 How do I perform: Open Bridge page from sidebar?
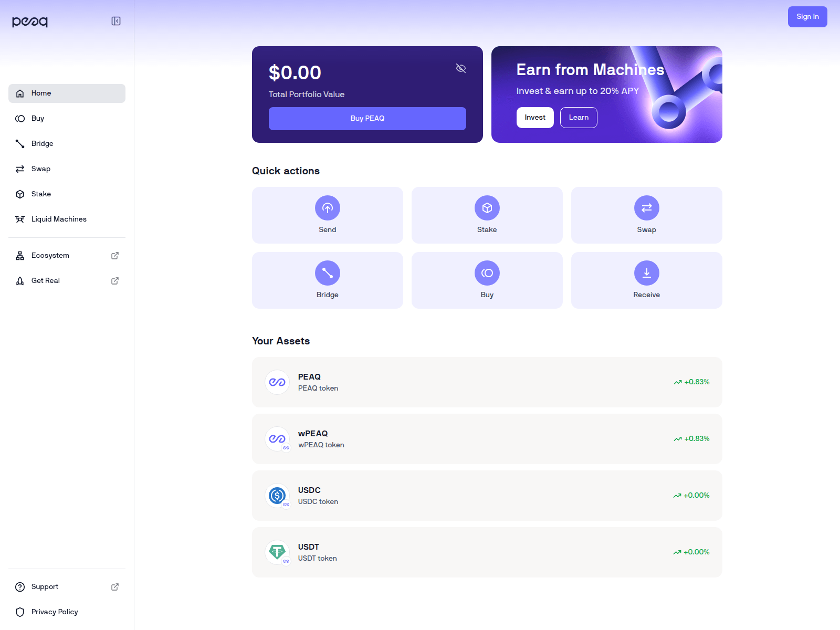[x=67, y=144]
